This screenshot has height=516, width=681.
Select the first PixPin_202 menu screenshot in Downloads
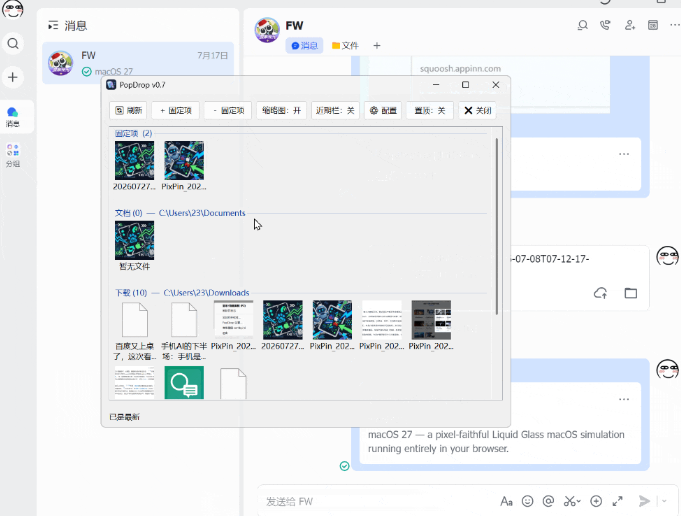[x=233, y=325]
